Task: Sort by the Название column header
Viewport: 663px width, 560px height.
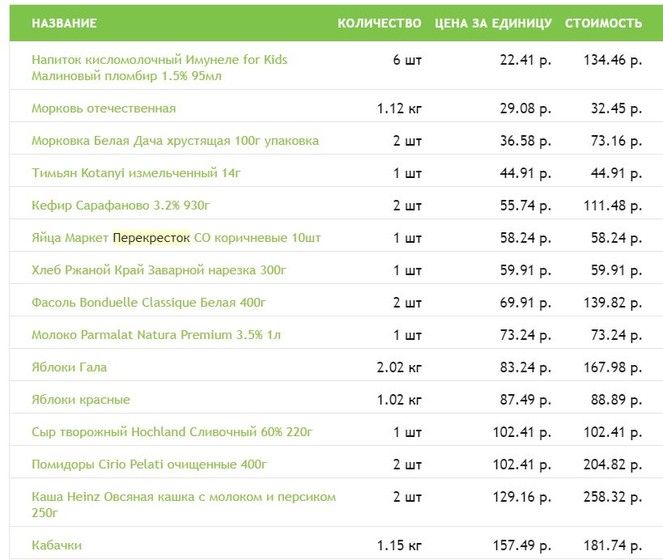Action: pyautogui.click(x=64, y=23)
